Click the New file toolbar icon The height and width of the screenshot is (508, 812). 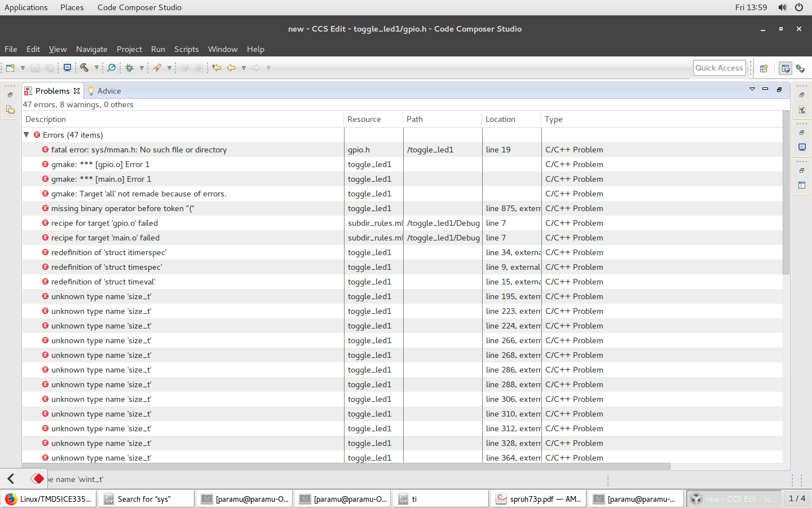10,68
